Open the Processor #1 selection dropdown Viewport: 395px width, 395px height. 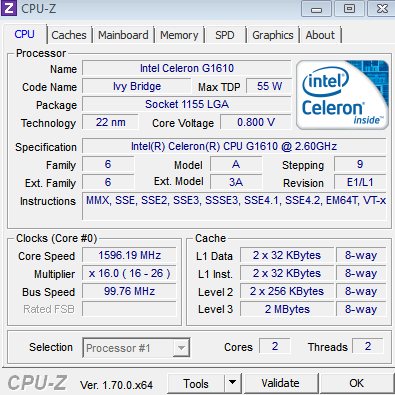(136, 348)
